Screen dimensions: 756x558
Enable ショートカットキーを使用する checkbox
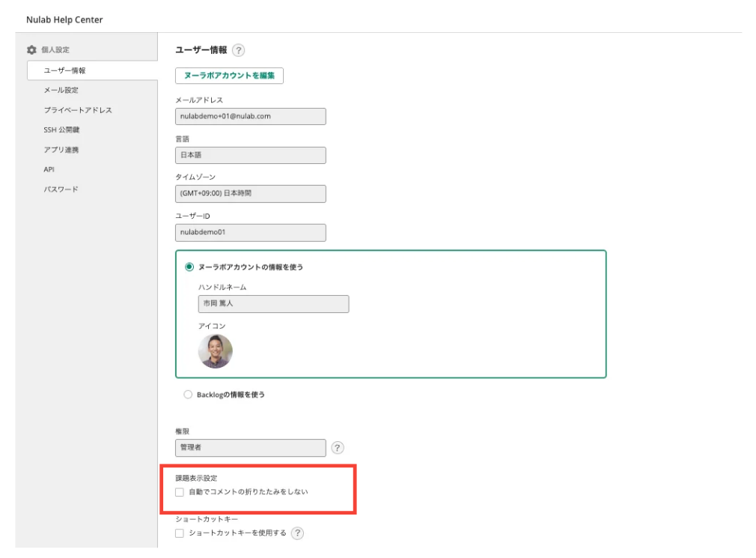pos(180,533)
